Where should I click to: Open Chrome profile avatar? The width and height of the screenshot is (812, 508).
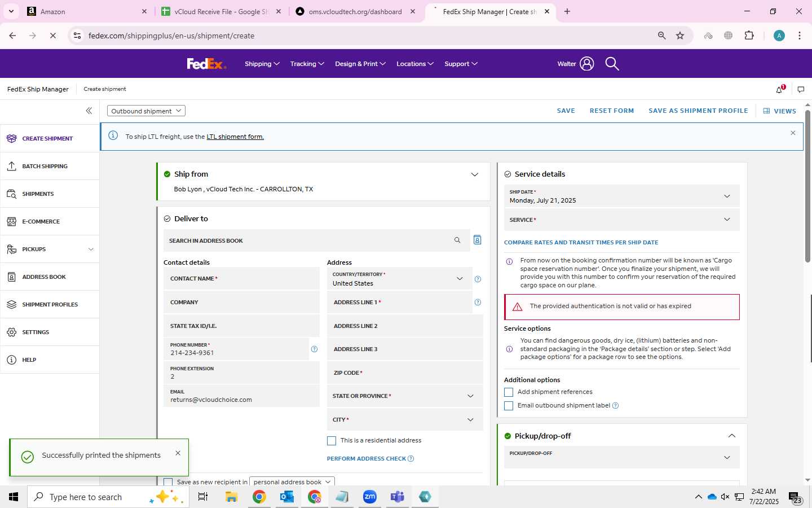[779, 36]
